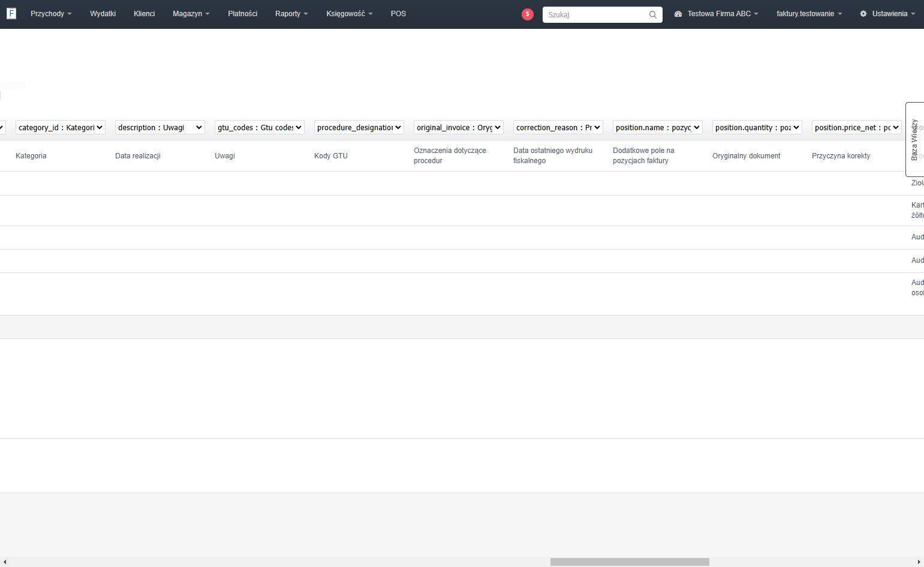The height and width of the screenshot is (567, 924).
Task: Click the search magnifier icon
Action: (x=653, y=15)
